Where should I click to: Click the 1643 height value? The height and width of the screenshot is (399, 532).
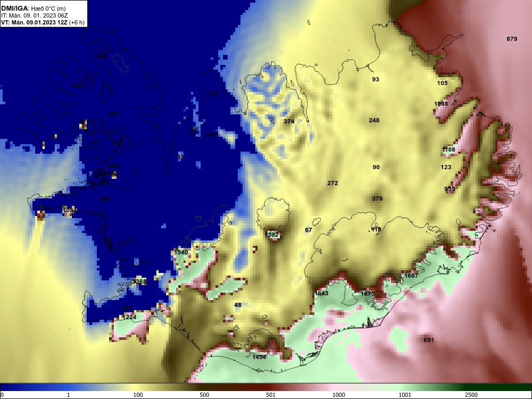pos(321,293)
